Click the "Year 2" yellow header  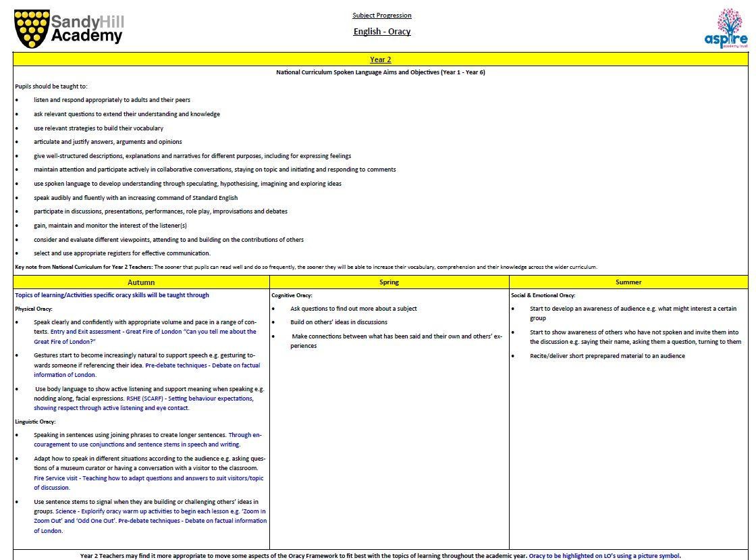point(381,59)
